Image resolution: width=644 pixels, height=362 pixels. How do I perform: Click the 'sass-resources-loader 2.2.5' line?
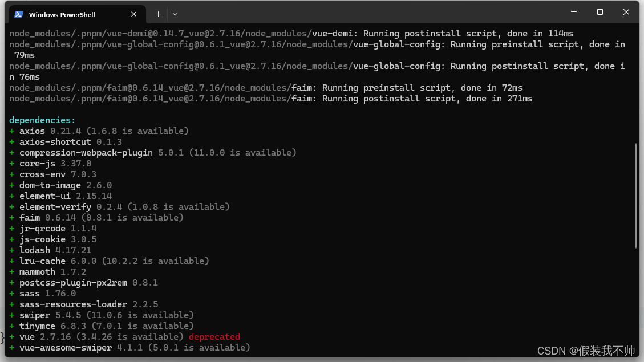click(x=83, y=304)
